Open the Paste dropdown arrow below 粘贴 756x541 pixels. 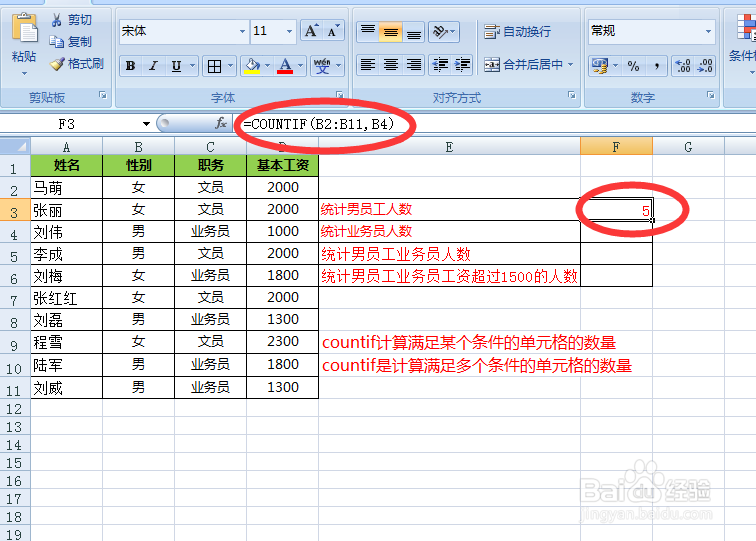point(24,74)
